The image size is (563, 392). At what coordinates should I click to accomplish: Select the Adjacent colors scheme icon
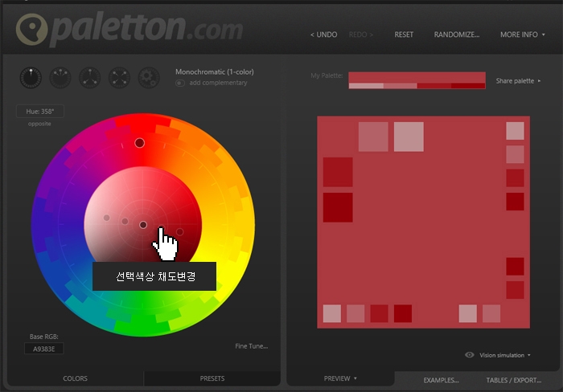[x=60, y=77]
